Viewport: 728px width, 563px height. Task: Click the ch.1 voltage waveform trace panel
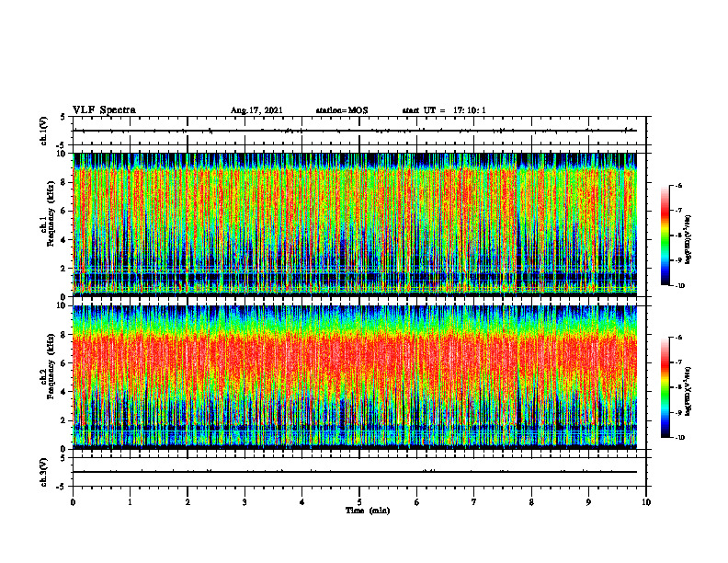pos(359,131)
